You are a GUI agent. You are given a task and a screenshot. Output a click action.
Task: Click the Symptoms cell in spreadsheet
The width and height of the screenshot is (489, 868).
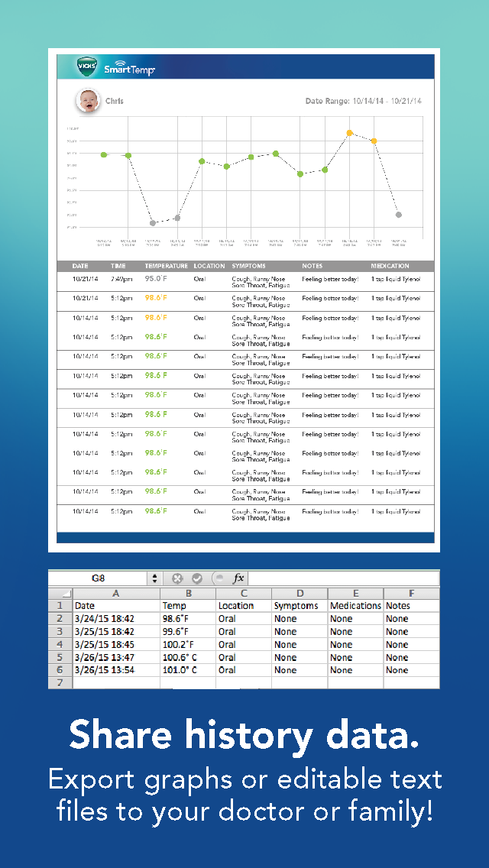300,606
